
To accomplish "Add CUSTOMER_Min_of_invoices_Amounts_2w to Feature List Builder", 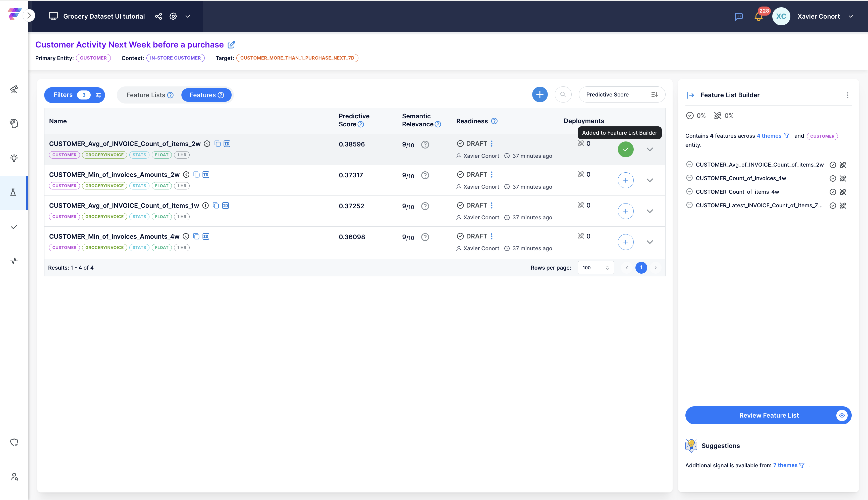I will pos(626,180).
